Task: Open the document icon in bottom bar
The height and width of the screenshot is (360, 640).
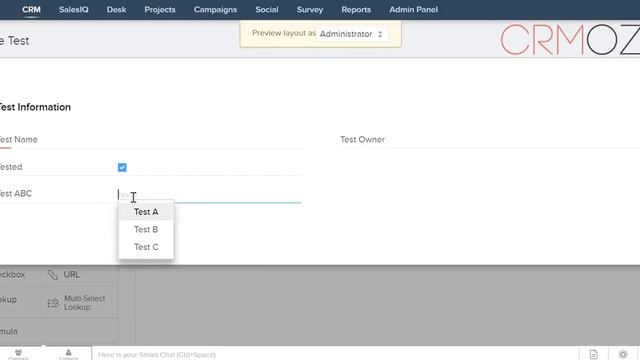Action: [593, 354]
